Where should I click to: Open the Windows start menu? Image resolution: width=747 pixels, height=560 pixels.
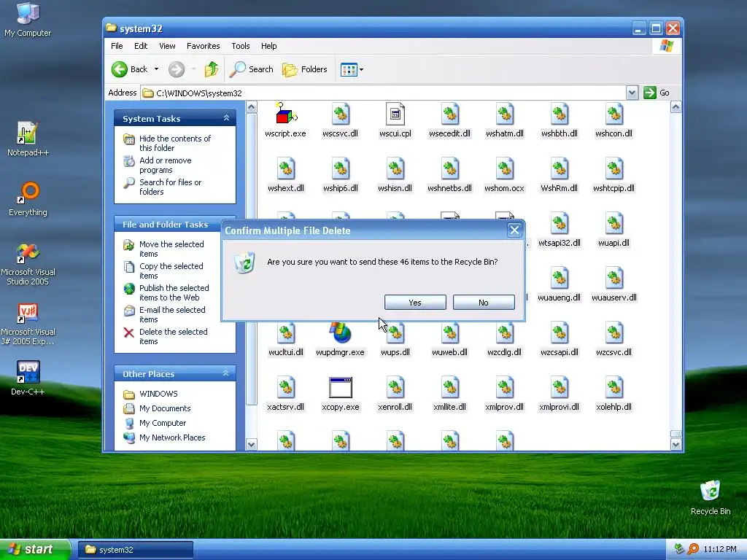pos(35,550)
